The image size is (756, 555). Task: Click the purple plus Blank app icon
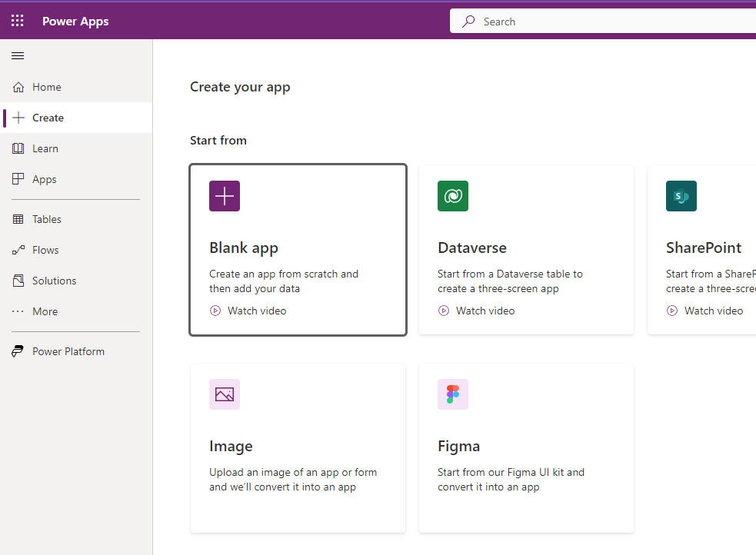(x=225, y=196)
